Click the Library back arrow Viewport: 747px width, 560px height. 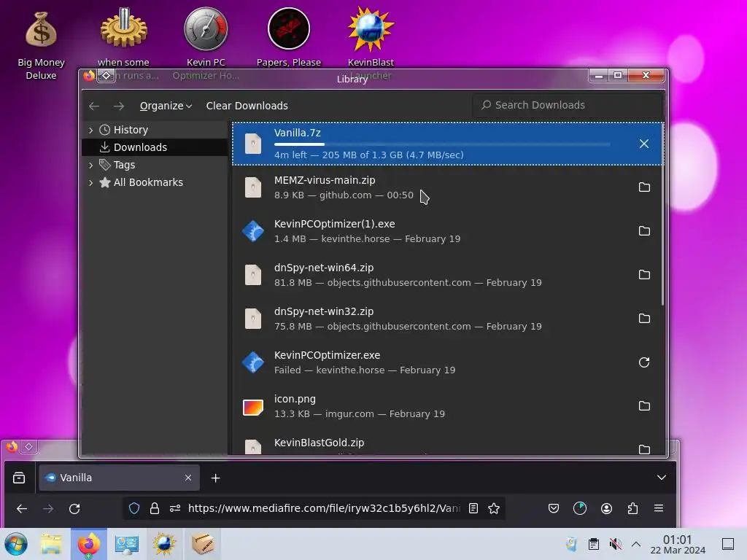pos(94,106)
